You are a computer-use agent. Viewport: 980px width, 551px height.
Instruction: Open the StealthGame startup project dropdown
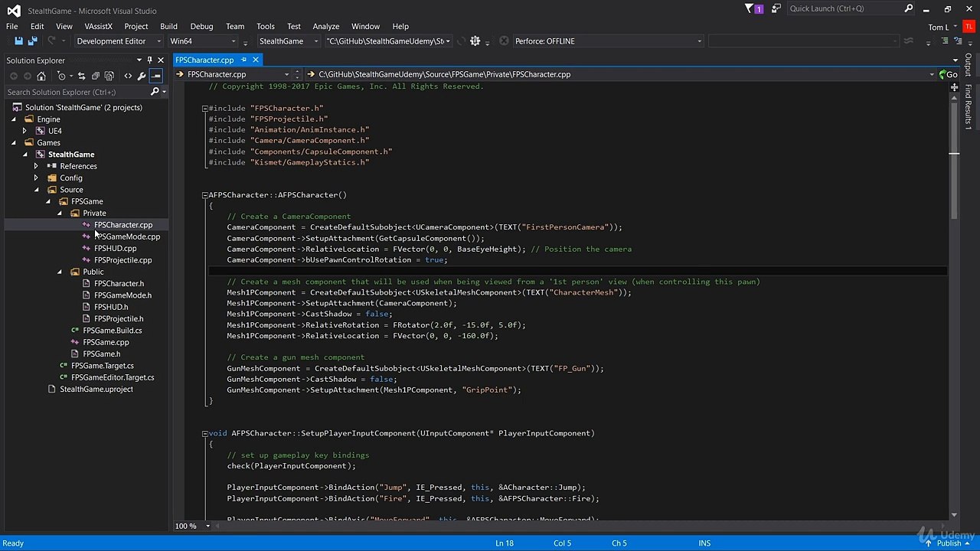coord(289,41)
